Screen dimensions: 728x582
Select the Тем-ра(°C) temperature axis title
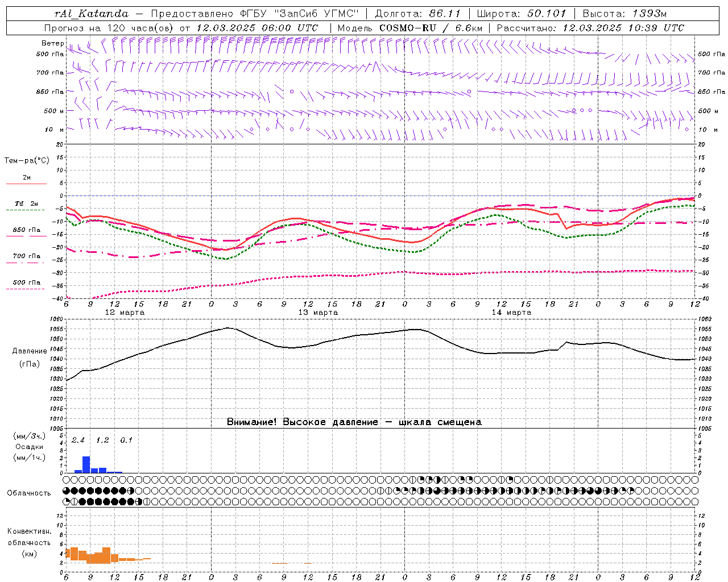tap(27, 161)
